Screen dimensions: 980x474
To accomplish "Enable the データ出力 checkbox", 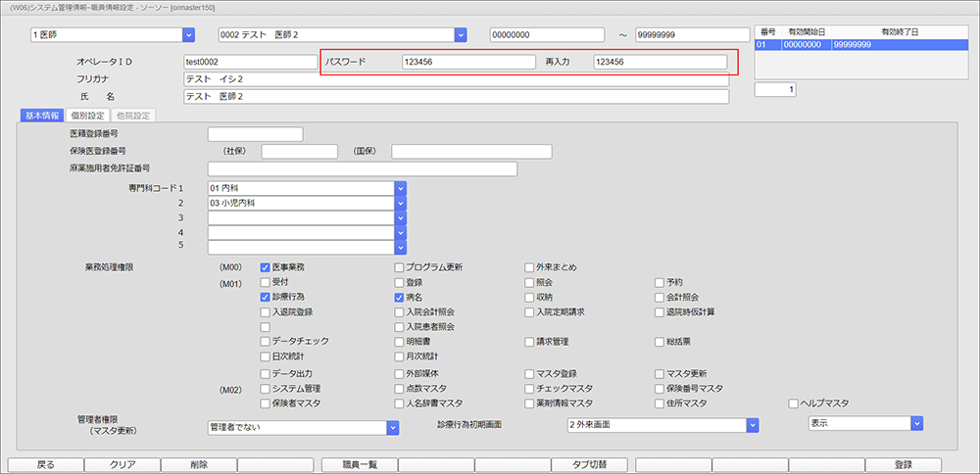I will pyautogui.click(x=265, y=374).
